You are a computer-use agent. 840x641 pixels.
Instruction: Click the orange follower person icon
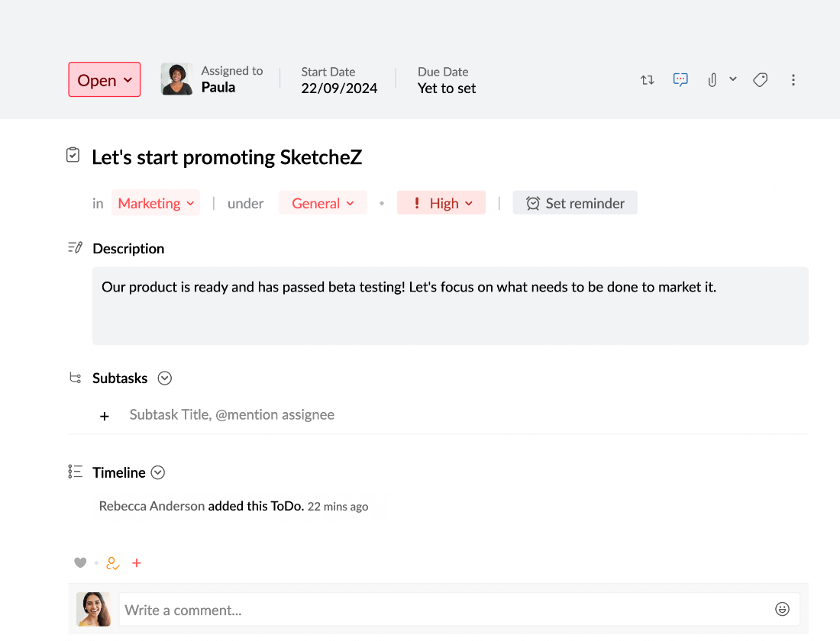(x=112, y=563)
